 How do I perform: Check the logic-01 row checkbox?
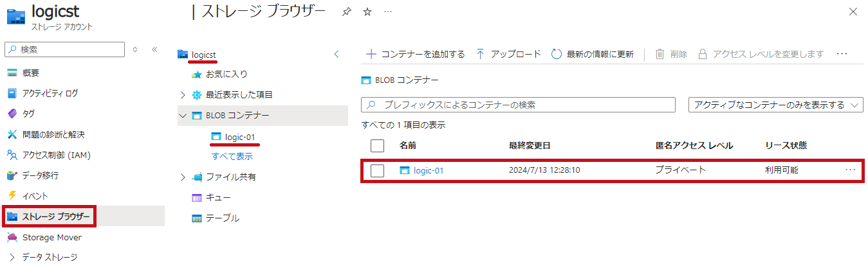(x=378, y=170)
